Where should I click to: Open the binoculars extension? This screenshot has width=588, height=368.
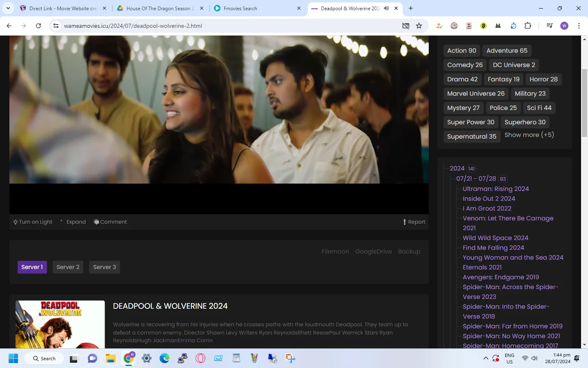498,26
